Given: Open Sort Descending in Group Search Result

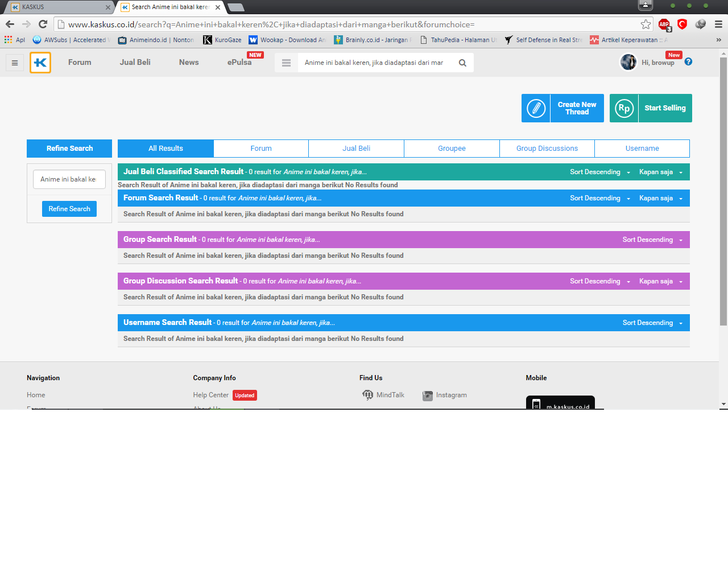Looking at the screenshot, I should [x=652, y=240].
